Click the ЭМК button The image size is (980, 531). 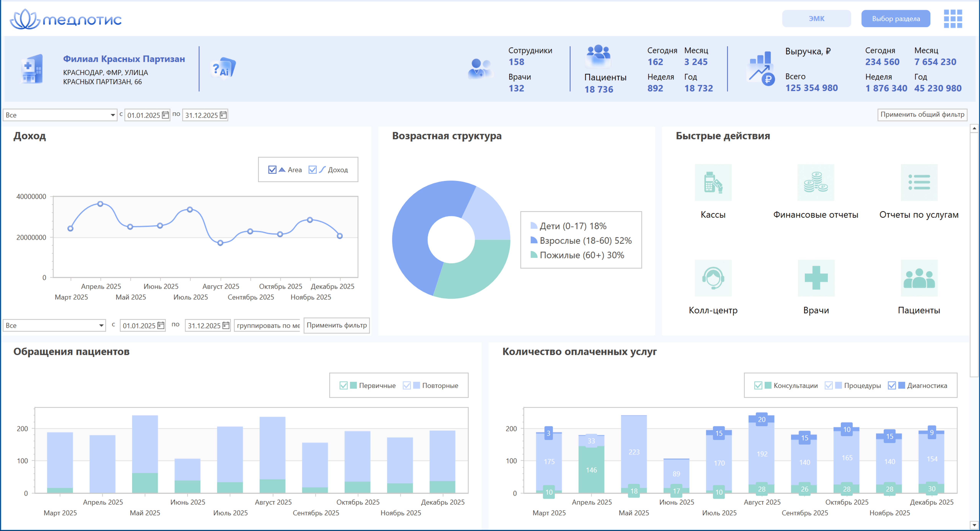pos(817,19)
